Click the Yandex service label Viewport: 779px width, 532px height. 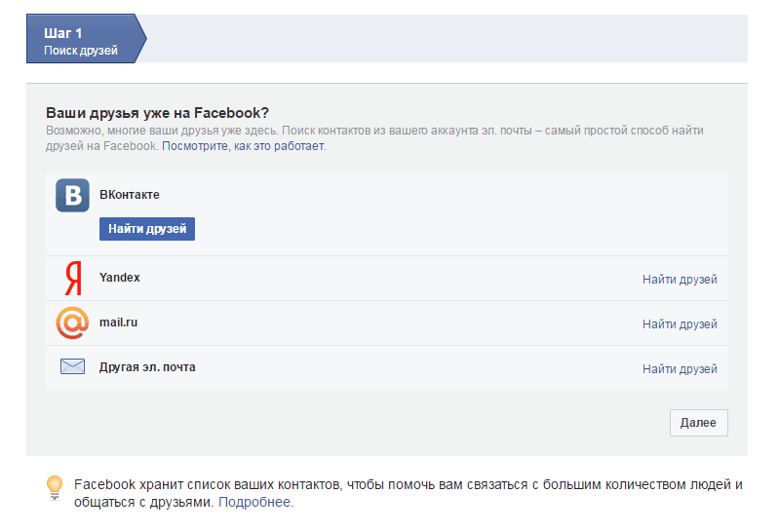pyautogui.click(x=120, y=278)
